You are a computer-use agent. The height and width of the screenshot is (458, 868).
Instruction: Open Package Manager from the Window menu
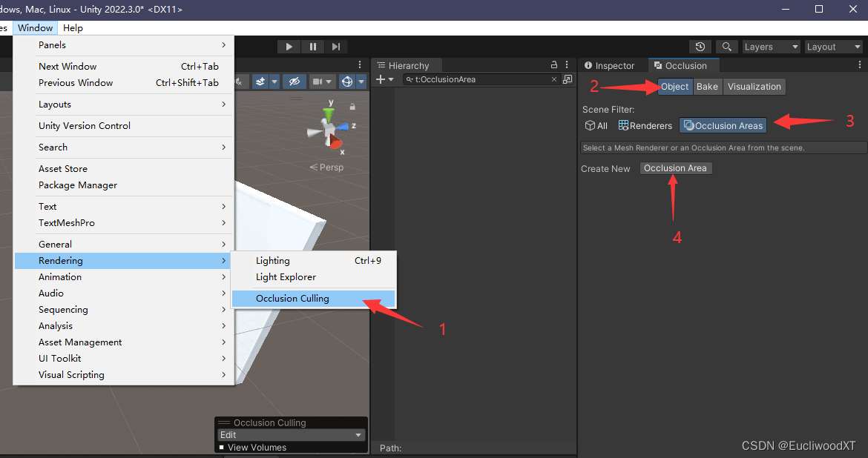point(125,185)
